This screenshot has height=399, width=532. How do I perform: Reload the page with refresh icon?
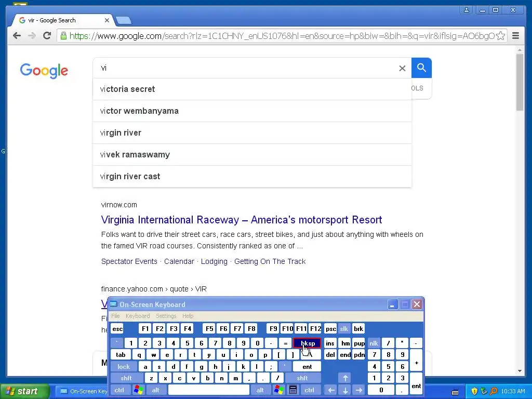(x=47, y=35)
